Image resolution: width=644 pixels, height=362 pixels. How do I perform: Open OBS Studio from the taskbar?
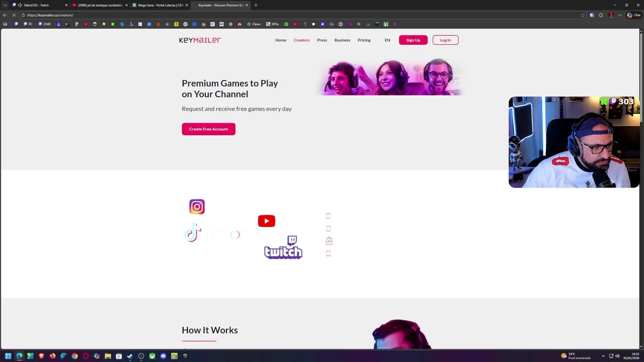[x=141, y=356]
